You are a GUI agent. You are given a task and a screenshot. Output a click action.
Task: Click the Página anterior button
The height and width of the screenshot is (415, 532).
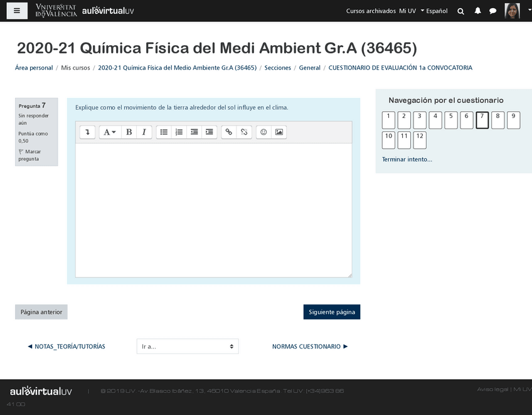(41, 312)
